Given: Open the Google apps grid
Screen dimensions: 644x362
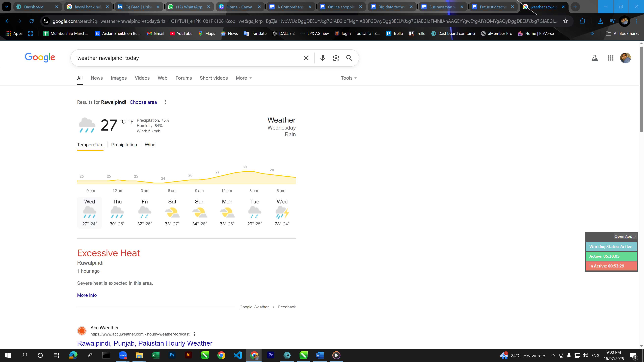Looking at the screenshot, I should click(610, 58).
